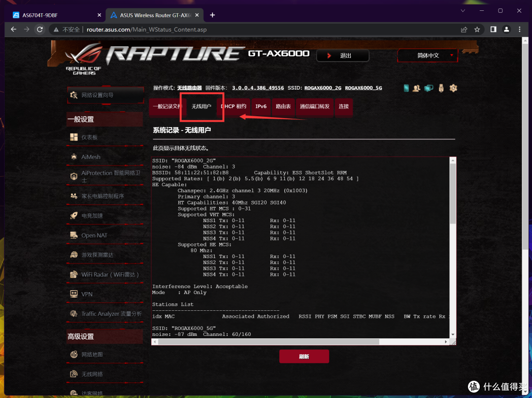
Task: Reload the page in browser toolbar
Action: click(40, 30)
